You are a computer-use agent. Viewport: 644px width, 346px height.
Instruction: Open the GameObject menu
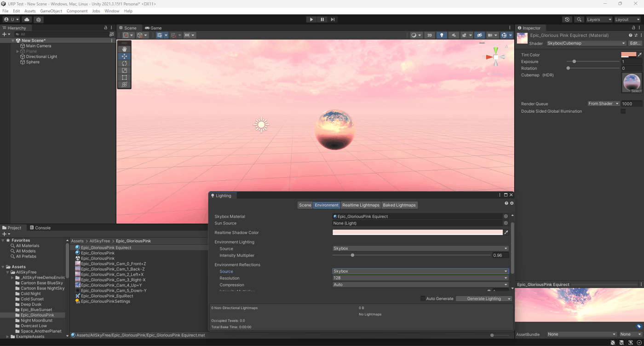pos(51,11)
